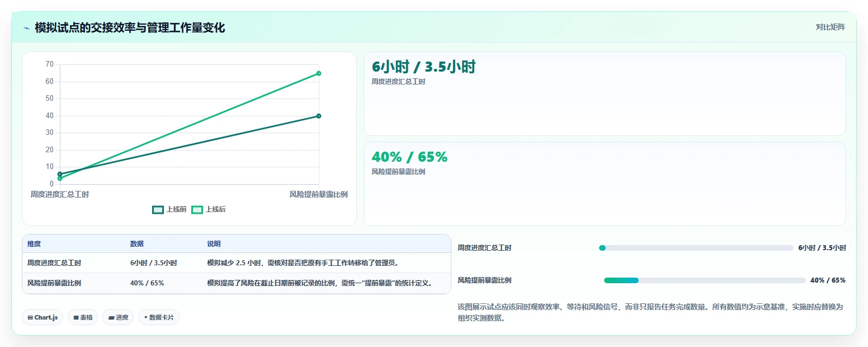Click the 维度 column header

(34, 244)
